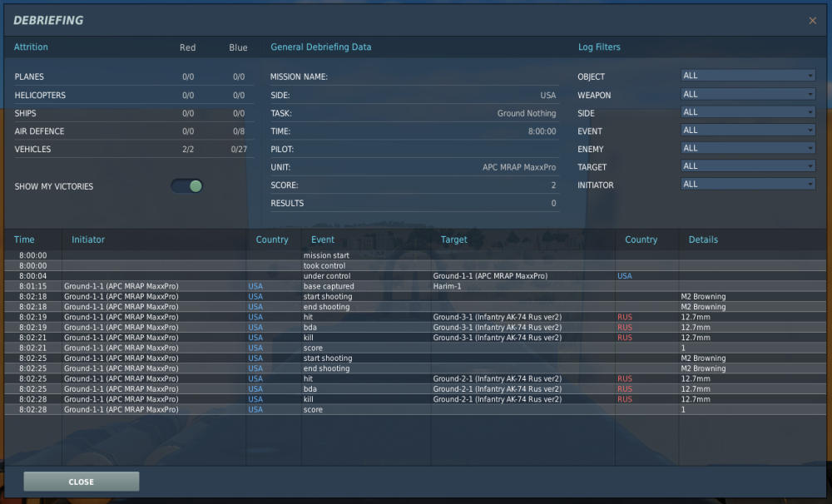The width and height of the screenshot is (832, 504).
Task: Open the OBJECT log filter dropdown
Action: point(747,76)
